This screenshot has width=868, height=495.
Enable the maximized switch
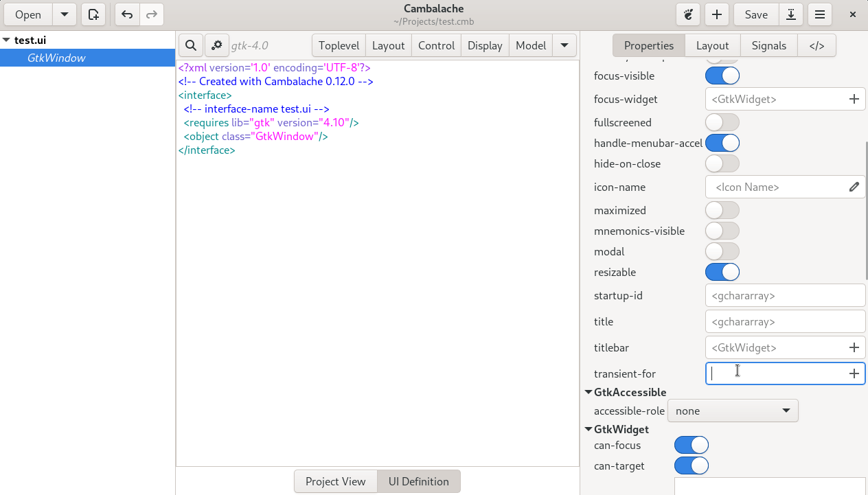click(x=722, y=210)
